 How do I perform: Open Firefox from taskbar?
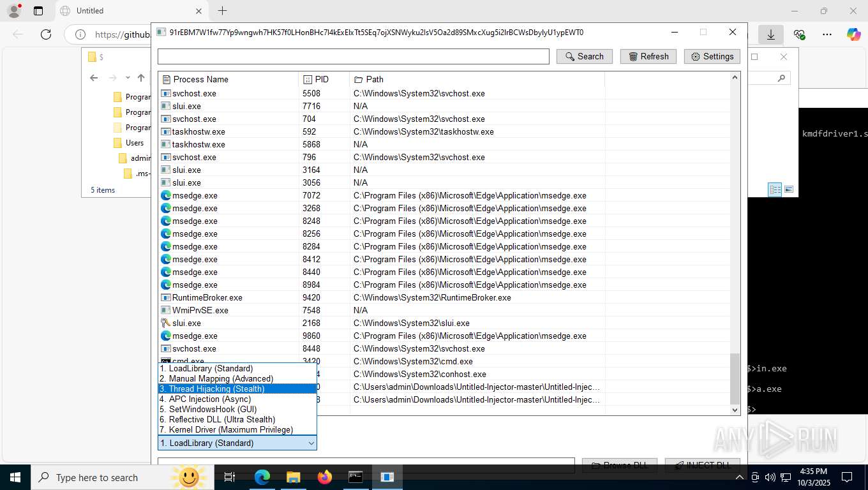click(x=324, y=477)
